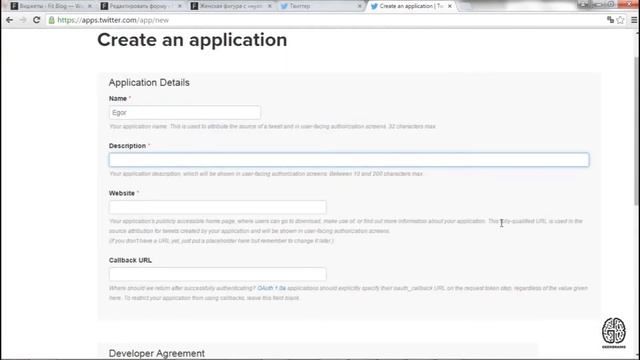
Task: Close the Твиттер tab
Action: tap(360, 6)
